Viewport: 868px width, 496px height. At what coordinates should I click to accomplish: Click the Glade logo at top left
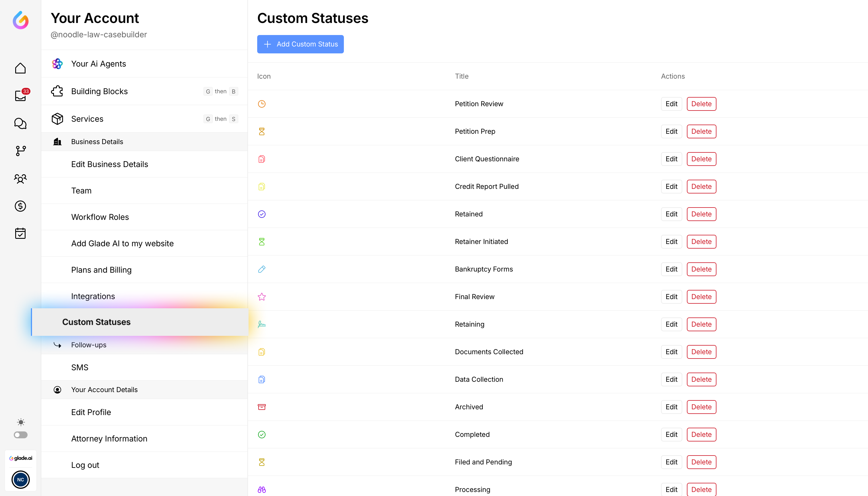tap(20, 20)
